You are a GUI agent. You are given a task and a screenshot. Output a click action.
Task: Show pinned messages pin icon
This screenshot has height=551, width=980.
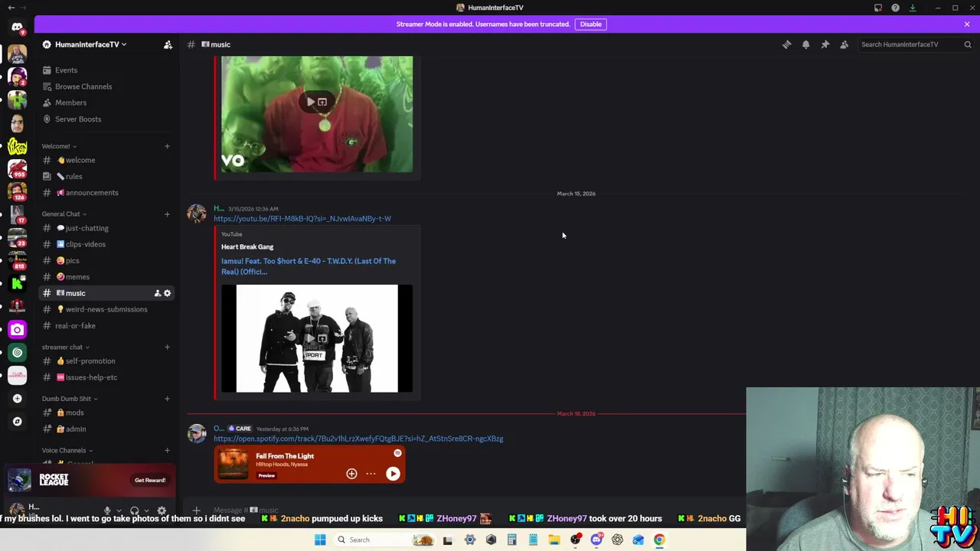[825, 44]
